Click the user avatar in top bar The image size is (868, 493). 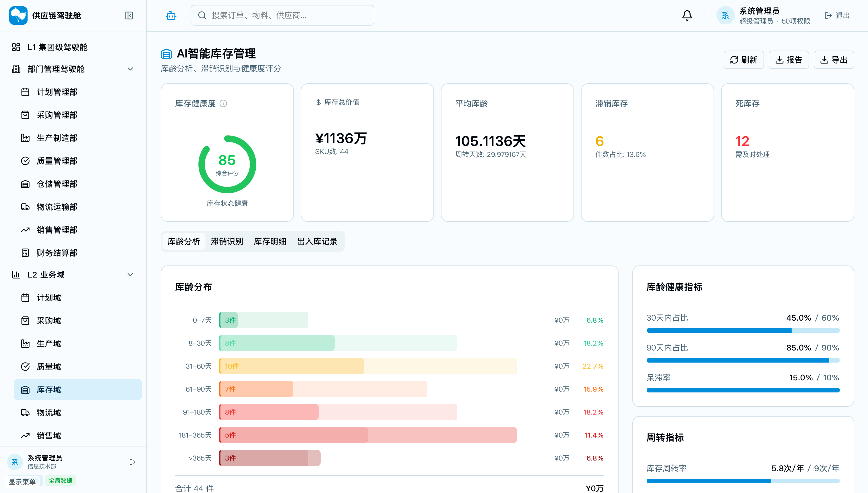click(x=725, y=16)
